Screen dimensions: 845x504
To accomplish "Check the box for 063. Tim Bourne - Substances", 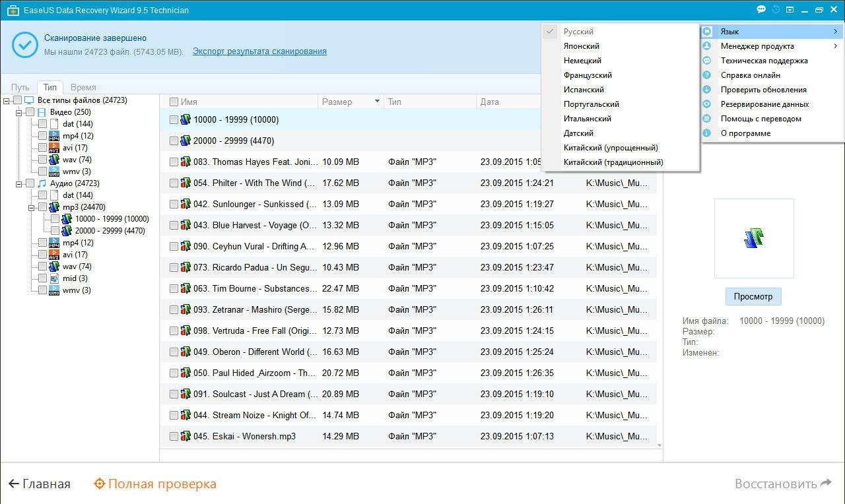I will click(174, 288).
